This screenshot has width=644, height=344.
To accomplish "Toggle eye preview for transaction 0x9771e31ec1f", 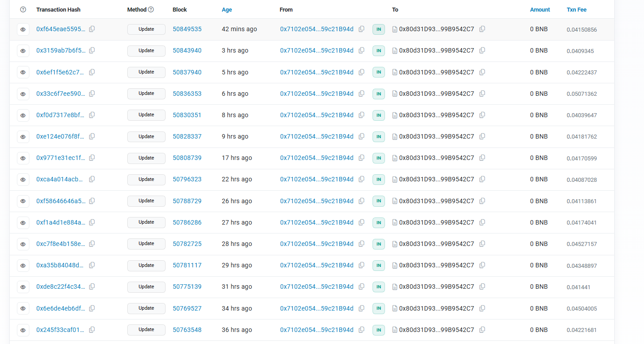I will pos(23,158).
